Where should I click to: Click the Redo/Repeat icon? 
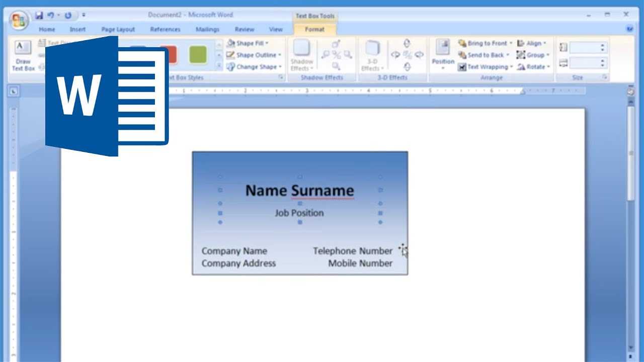[x=68, y=15]
